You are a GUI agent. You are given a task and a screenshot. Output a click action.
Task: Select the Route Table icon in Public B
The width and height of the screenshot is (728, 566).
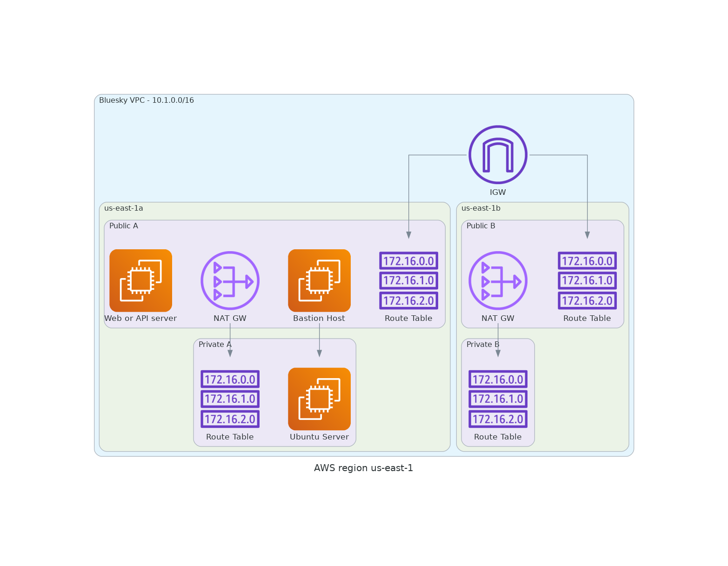pyautogui.click(x=587, y=280)
